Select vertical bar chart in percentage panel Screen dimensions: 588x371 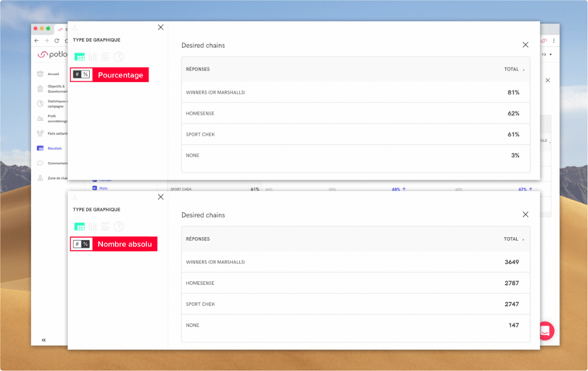pos(93,57)
